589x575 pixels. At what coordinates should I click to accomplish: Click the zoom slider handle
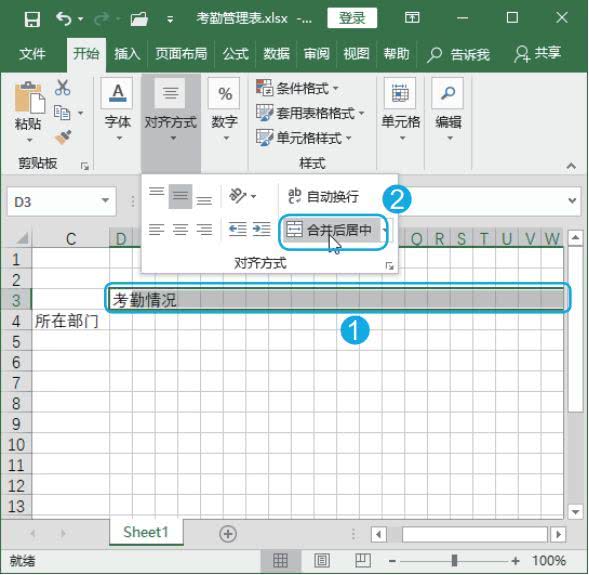pyautogui.click(x=454, y=561)
